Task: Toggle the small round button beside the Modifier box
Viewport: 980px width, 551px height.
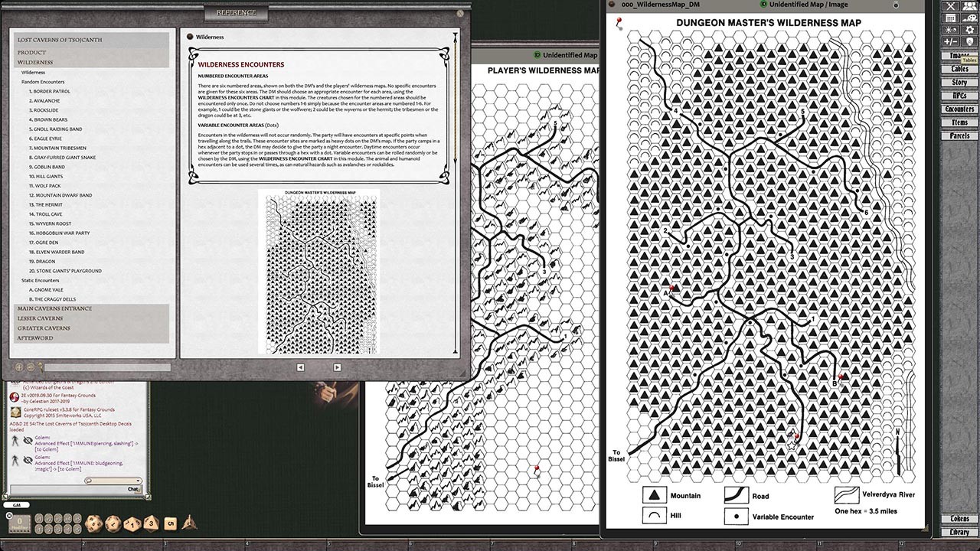Action: click(x=8, y=516)
